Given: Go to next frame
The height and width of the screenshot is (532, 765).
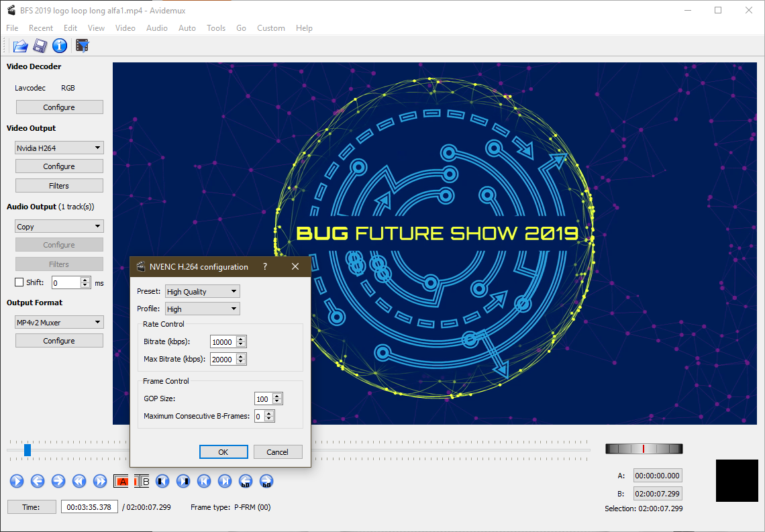Looking at the screenshot, I should 58,481.
